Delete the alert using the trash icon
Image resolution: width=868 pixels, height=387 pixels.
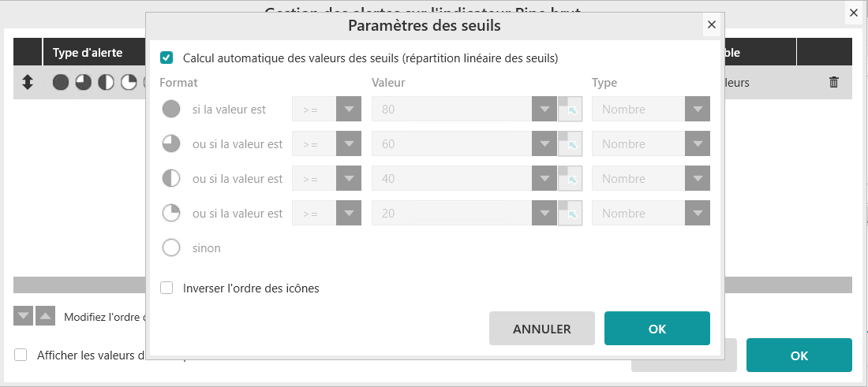[834, 82]
